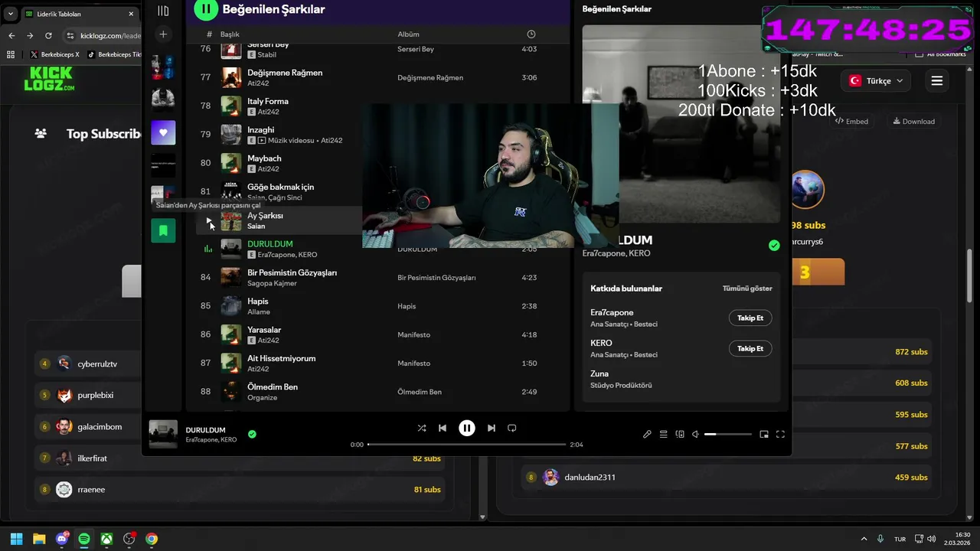The image size is (980, 551).
Task: Skip to next track in Spotify
Action: click(x=492, y=428)
